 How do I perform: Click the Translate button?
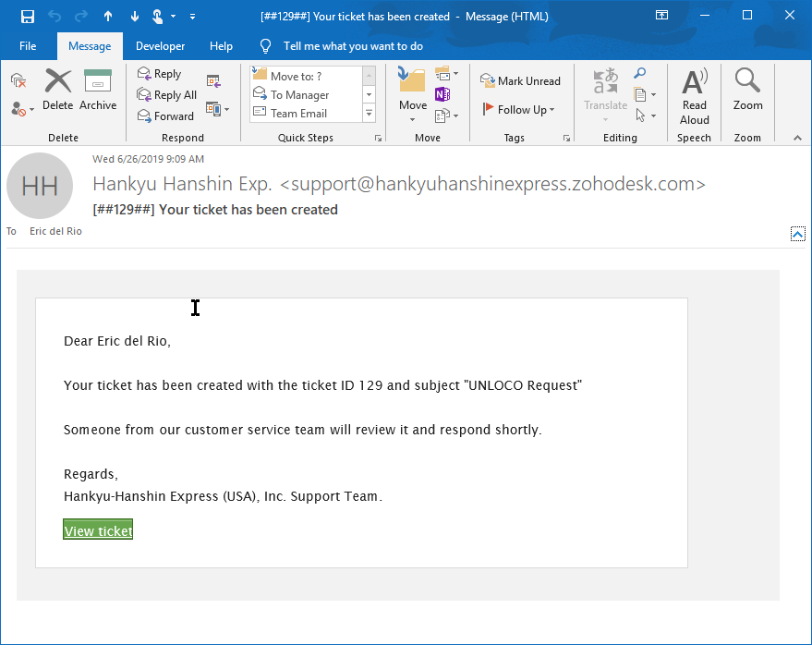605,96
